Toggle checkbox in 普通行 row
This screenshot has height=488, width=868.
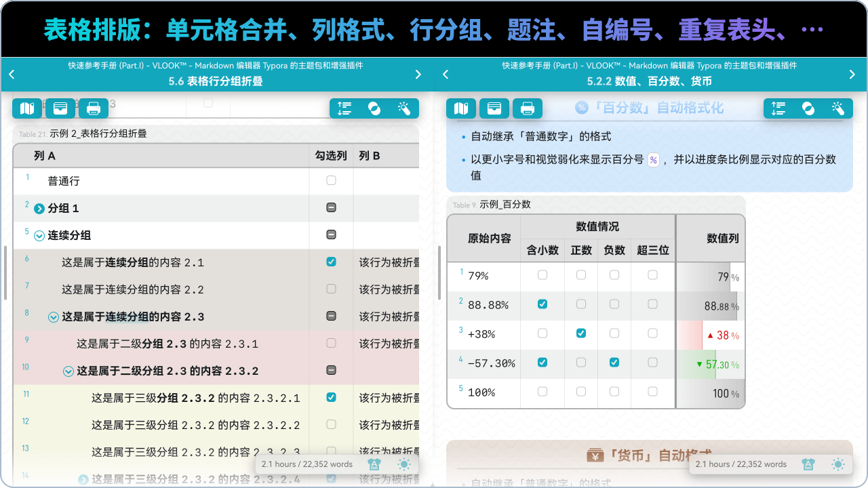tap(331, 180)
